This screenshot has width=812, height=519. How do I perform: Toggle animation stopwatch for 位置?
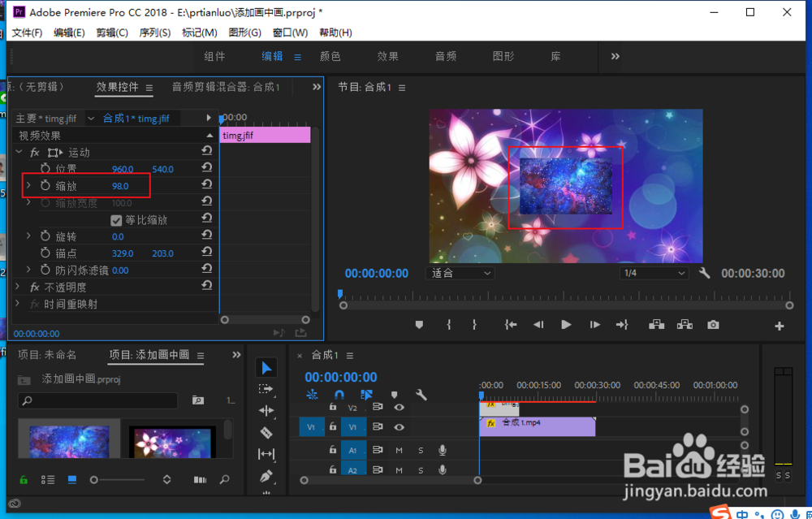(x=45, y=168)
